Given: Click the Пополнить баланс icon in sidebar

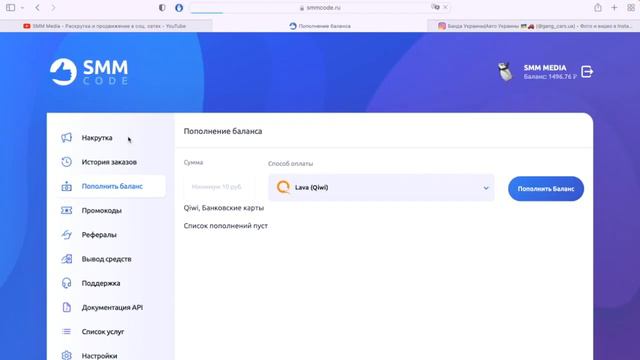Looking at the screenshot, I should pos(67,186).
